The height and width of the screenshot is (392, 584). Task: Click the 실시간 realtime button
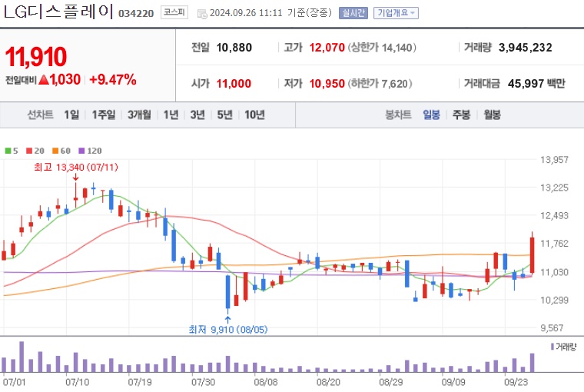point(353,13)
